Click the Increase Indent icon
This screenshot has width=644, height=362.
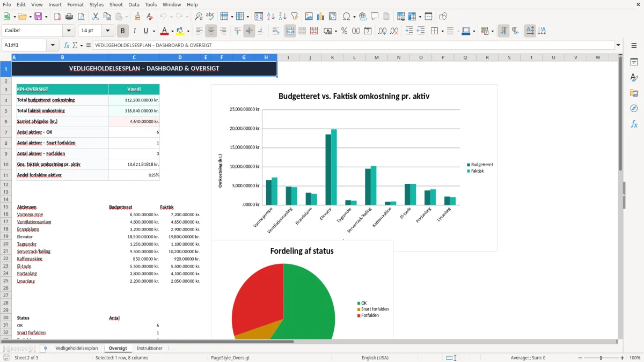pos(408,31)
